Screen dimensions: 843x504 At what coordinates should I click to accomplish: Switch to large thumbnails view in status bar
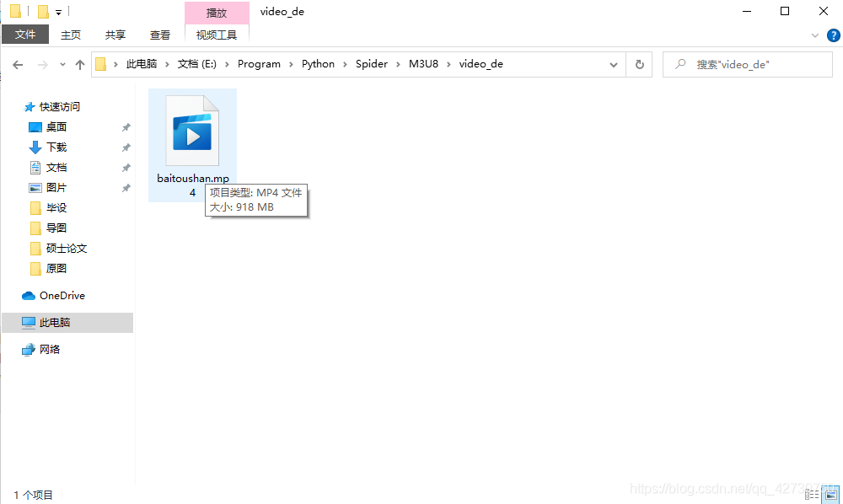(x=829, y=495)
